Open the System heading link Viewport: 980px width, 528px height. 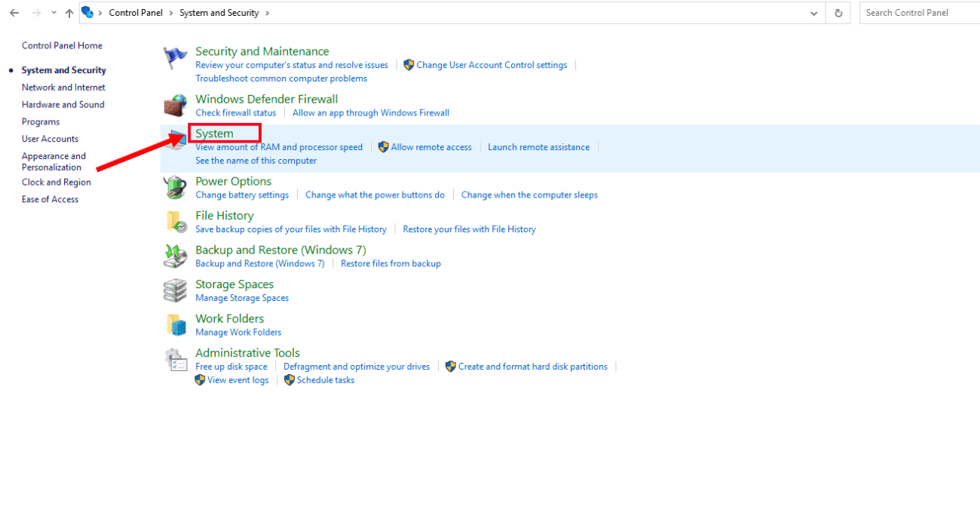click(215, 134)
